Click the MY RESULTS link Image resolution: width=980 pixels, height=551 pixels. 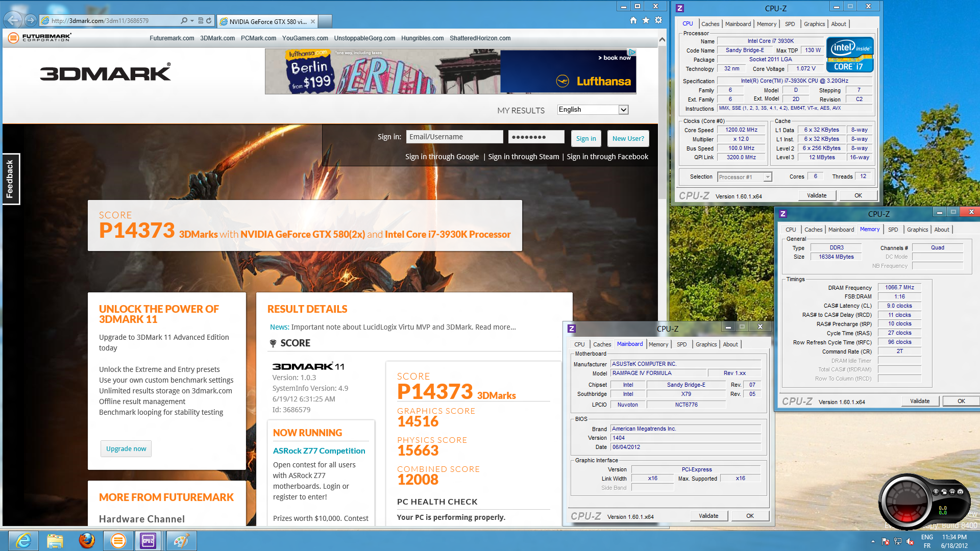(x=521, y=110)
